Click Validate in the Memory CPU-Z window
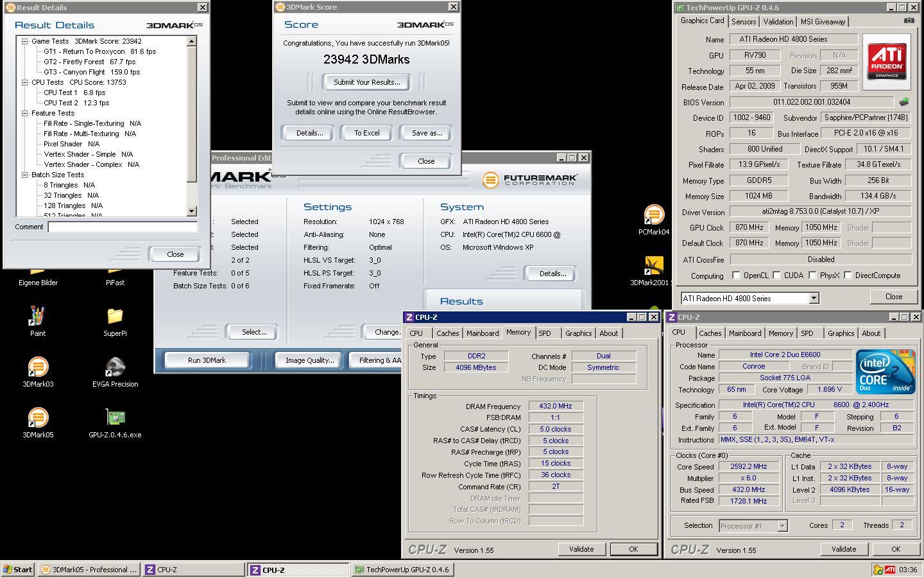Image resolution: width=924 pixels, height=578 pixels. (x=581, y=549)
